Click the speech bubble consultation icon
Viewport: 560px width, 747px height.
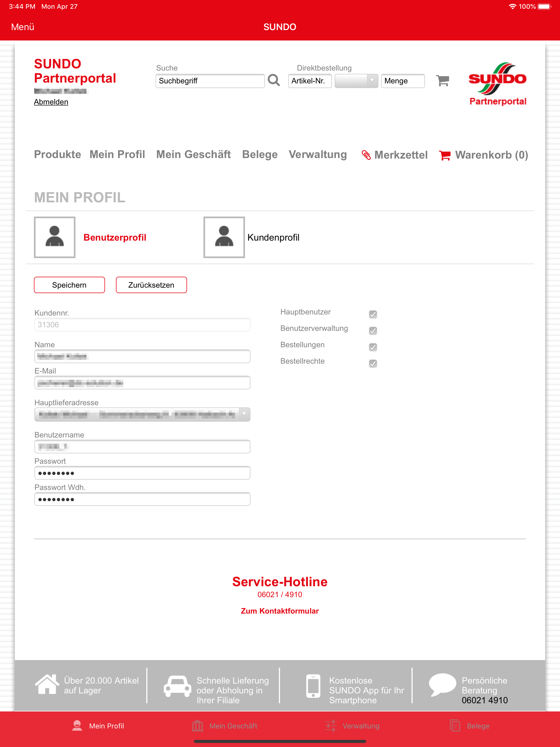point(442,685)
